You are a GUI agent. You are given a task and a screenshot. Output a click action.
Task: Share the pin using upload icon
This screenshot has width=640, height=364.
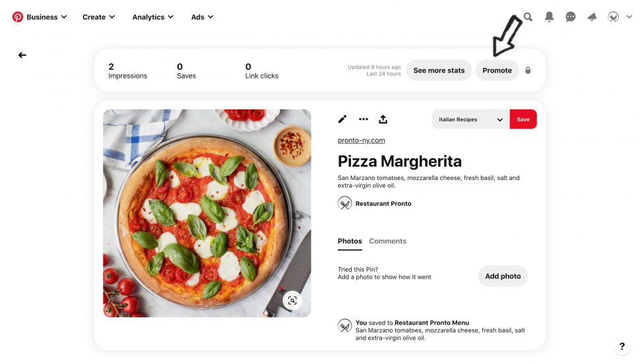pos(383,119)
